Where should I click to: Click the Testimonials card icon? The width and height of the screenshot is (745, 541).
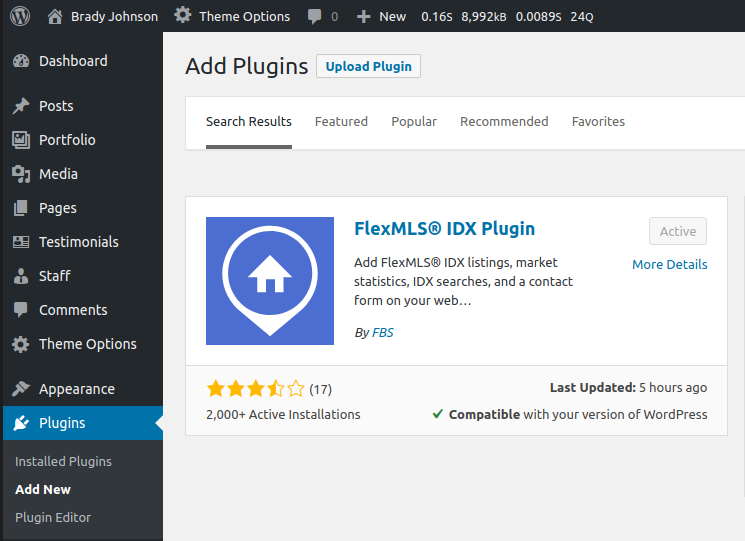coord(21,242)
